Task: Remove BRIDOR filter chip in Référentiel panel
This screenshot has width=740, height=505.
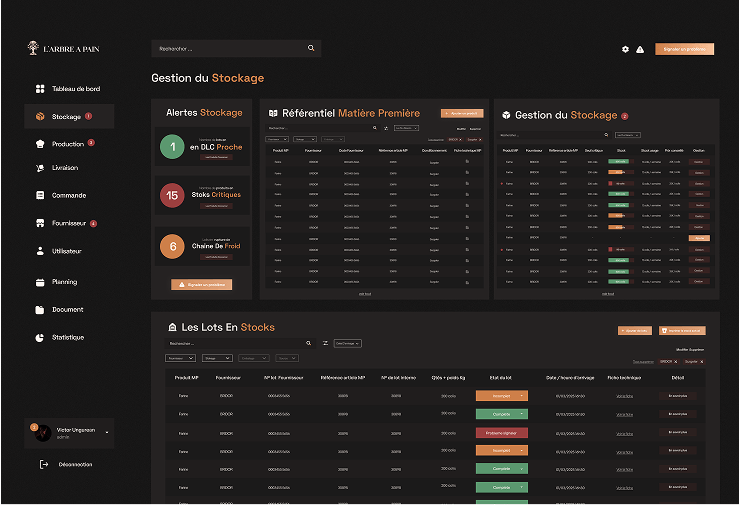Action: coord(461,140)
